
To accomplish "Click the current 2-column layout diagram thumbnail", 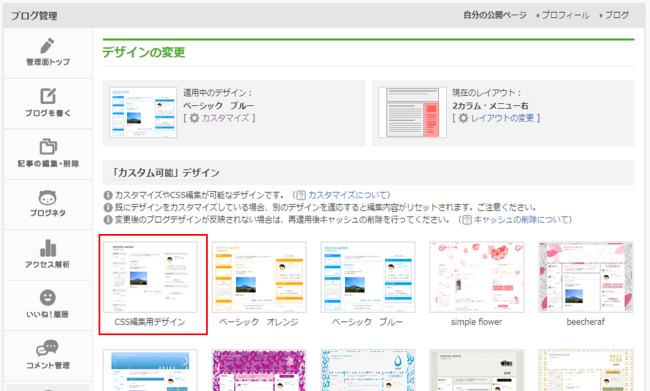I will click(x=412, y=112).
